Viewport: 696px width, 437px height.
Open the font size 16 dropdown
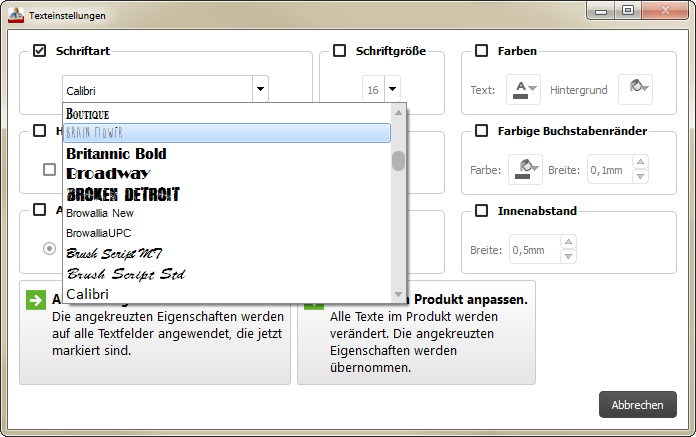pyautogui.click(x=392, y=89)
